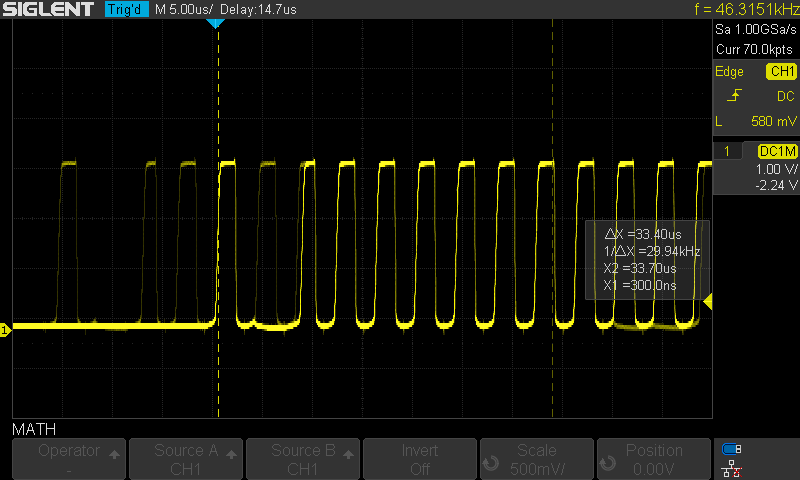
Task: Click the ΔX =33.40us cursor readout
Action: [643, 235]
